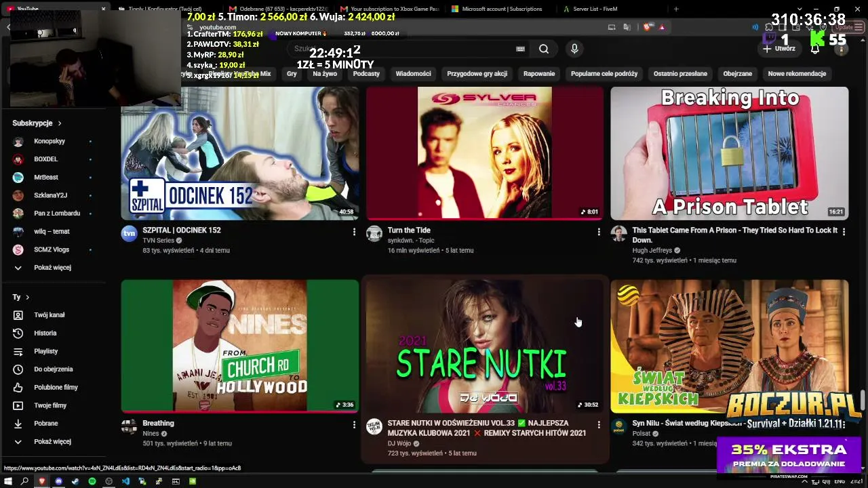The height and width of the screenshot is (488, 868).
Task: Open the Turn the Tide video title
Action: coord(409,230)
